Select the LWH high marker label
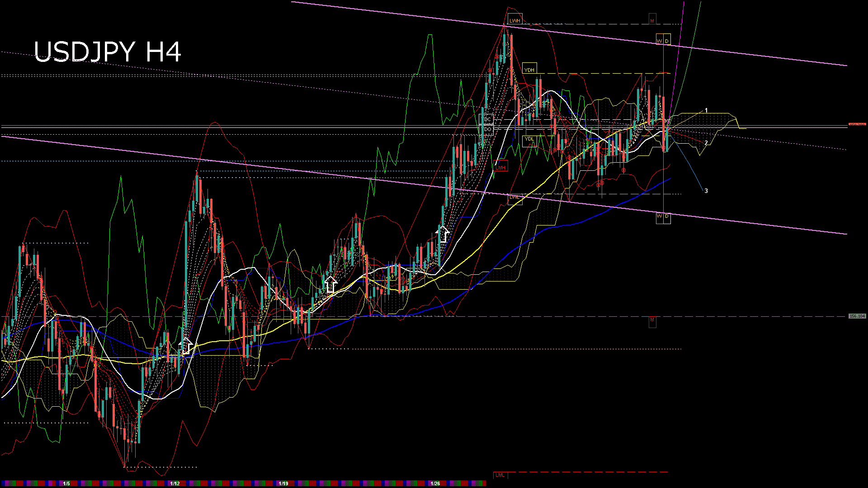Image resolution: width=868 pixels, height=488 pixels. tap(515, 20)
